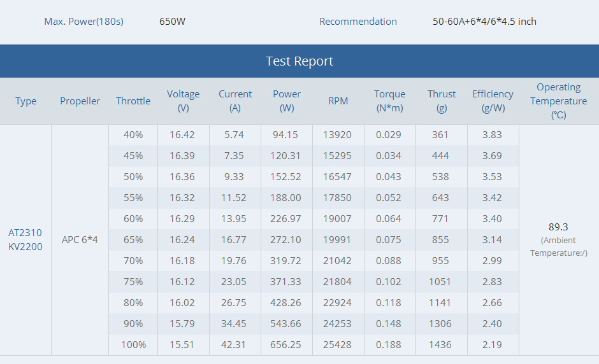Click the Test Report header bar
Viewport: 599px width, 364px height.
coord(299,61)
